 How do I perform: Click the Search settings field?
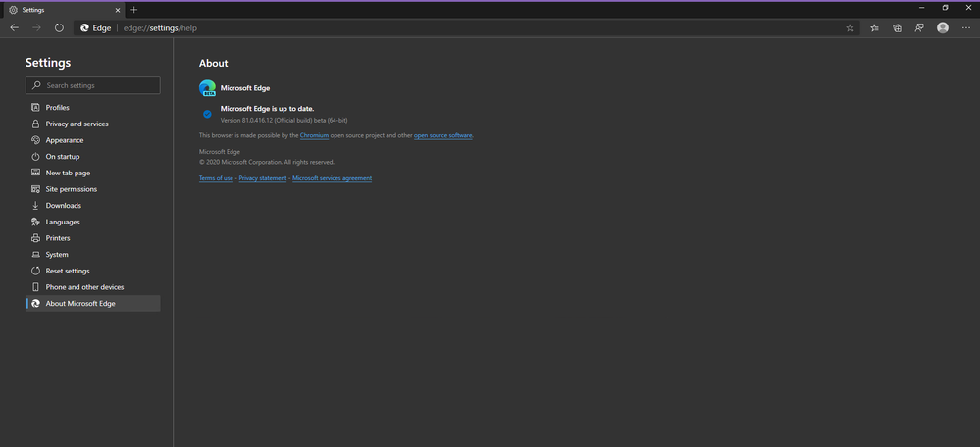pyautogui.click(x=93, y=85)
